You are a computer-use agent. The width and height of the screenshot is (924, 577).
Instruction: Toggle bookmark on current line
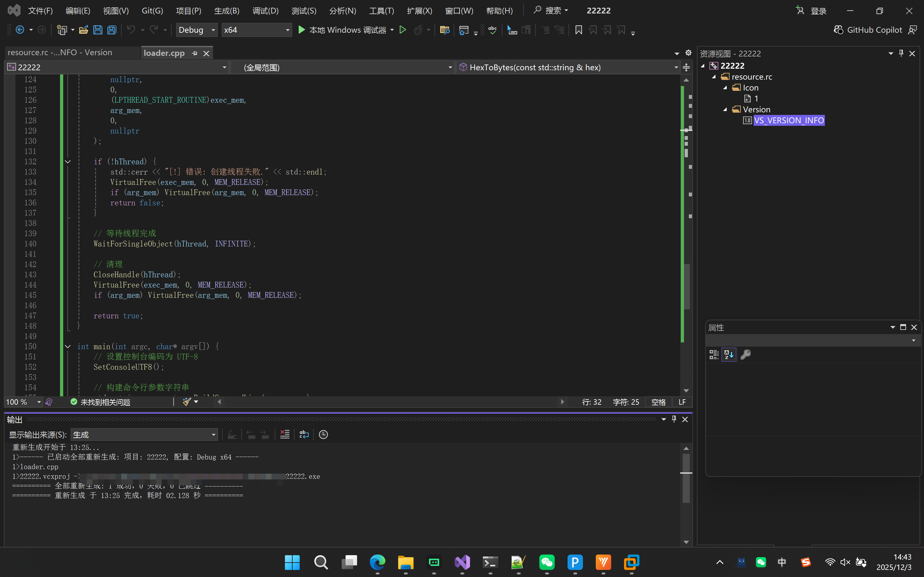[x=578, y=30]
